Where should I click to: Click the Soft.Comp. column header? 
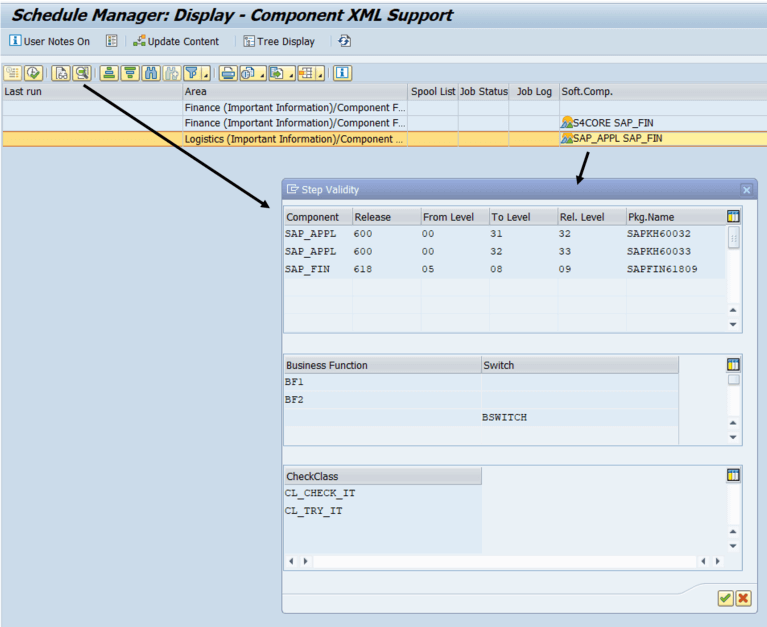[663, 91]
